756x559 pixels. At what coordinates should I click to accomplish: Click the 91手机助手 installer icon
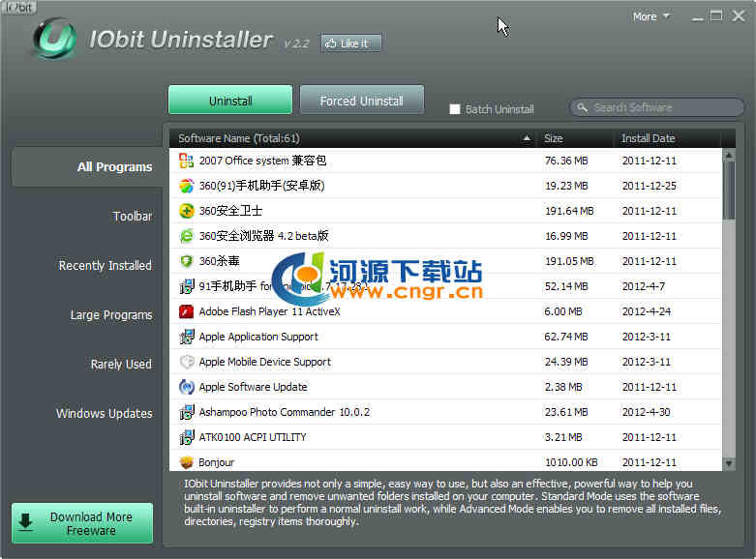click(186, 286)
